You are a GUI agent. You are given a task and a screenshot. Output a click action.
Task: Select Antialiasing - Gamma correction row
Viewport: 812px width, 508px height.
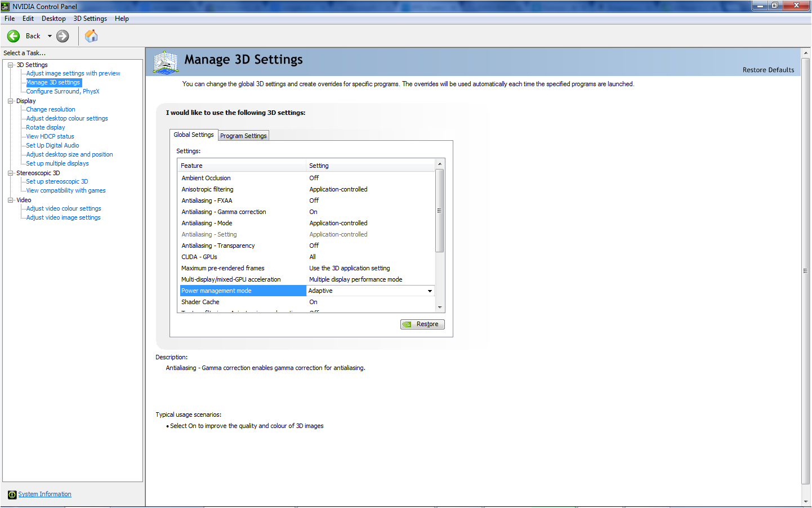coord(307,212)
